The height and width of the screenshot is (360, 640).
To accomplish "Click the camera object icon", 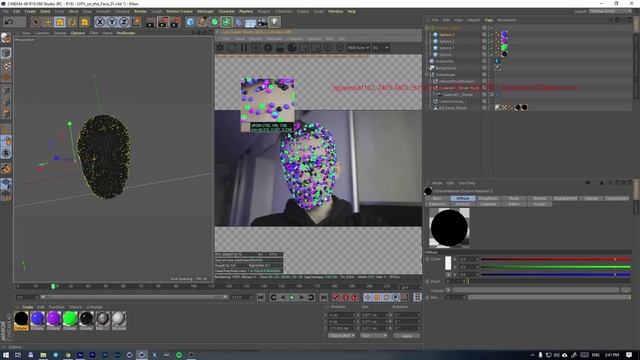I will point(262,22).
